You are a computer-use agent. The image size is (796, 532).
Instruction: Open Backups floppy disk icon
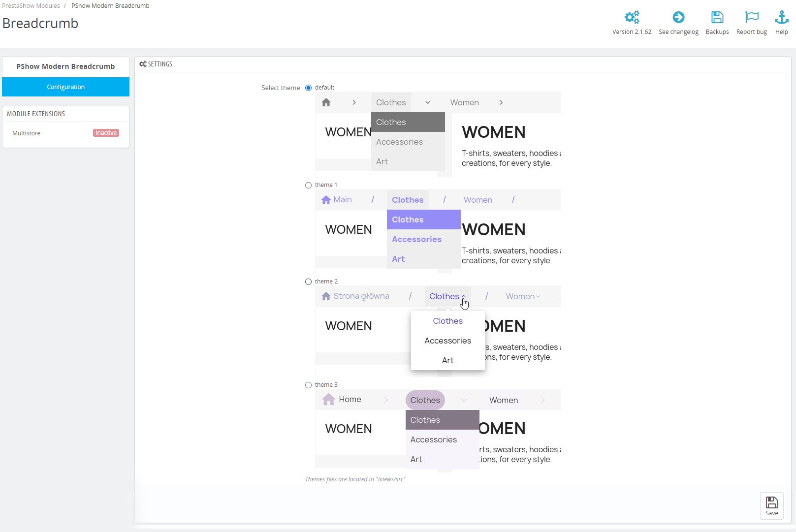(717, 17)
